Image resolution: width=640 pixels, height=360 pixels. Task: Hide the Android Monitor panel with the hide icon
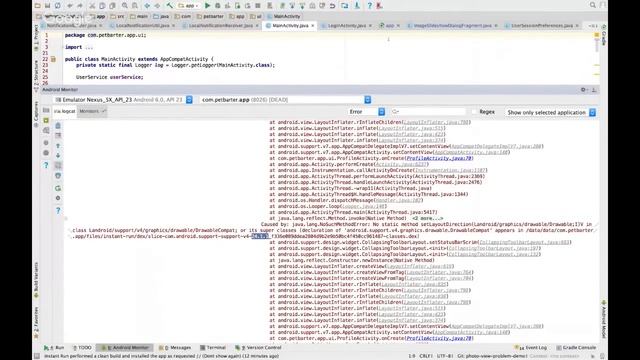594,89
